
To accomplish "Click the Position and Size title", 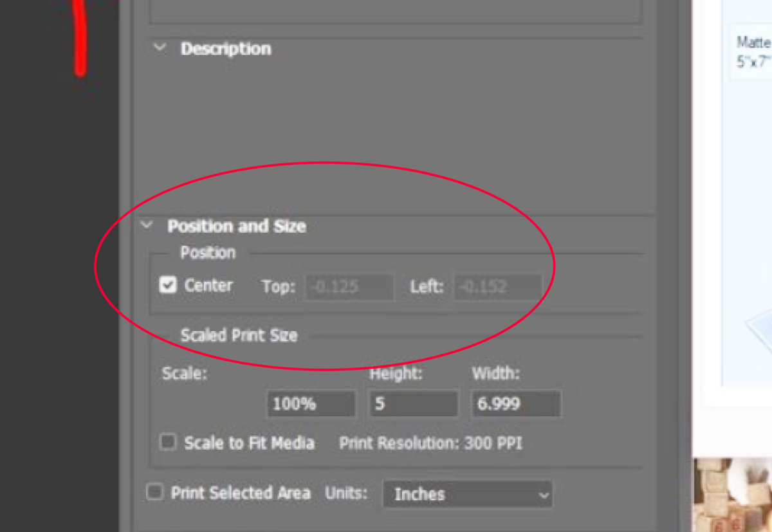I will click(236, 226).
